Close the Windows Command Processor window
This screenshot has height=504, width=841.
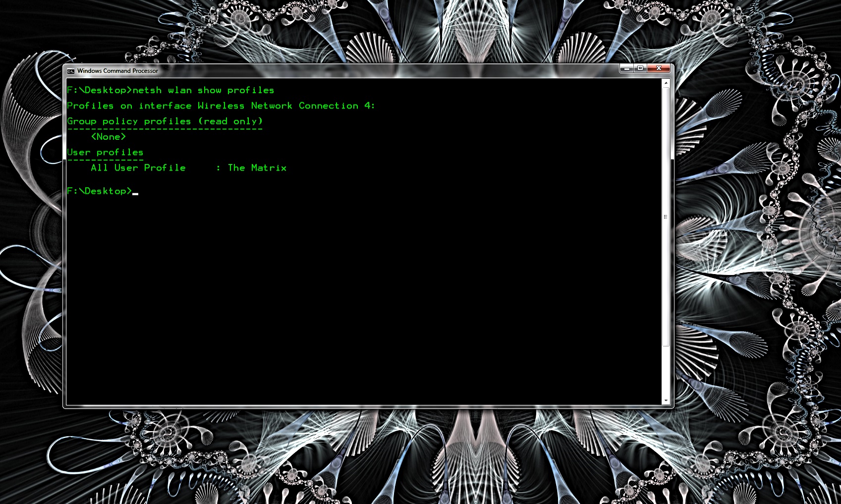659,68
